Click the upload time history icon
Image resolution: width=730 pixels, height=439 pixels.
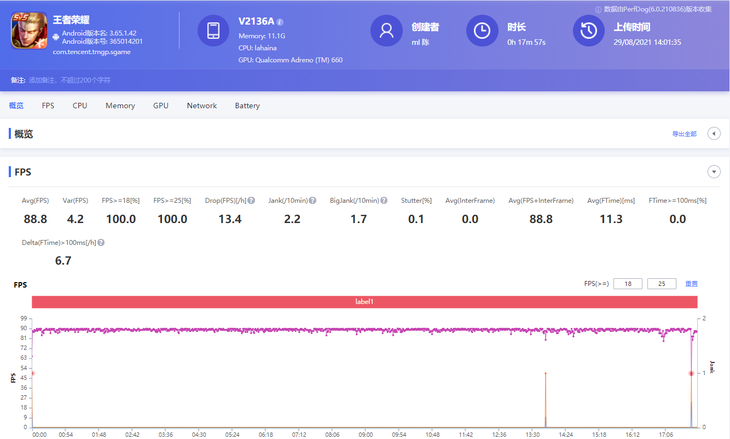[588, 31]
